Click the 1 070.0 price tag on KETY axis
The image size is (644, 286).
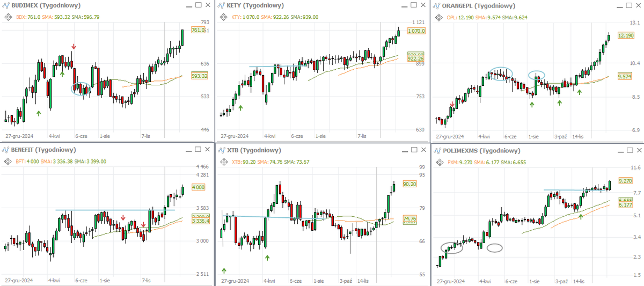tap(416, 32)
